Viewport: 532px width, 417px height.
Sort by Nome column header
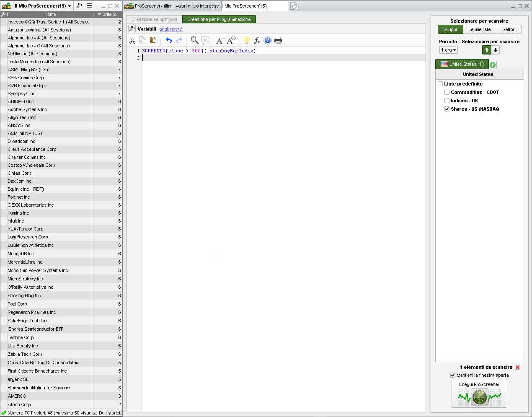point(50,14)
